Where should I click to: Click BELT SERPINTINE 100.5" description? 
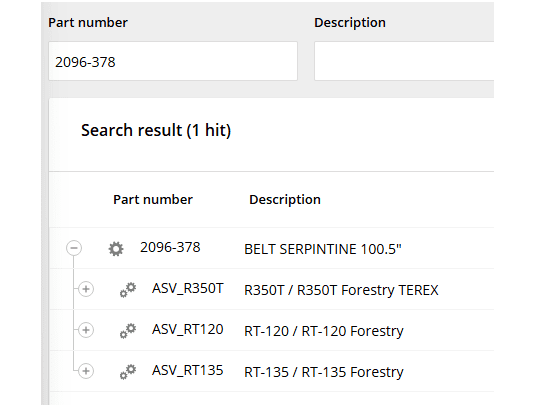tap(323, 249)
